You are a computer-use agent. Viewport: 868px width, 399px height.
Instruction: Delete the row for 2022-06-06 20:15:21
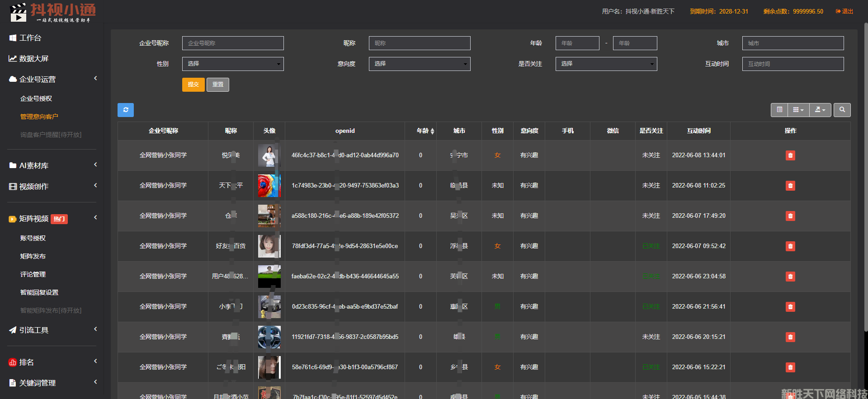[790, 337]
